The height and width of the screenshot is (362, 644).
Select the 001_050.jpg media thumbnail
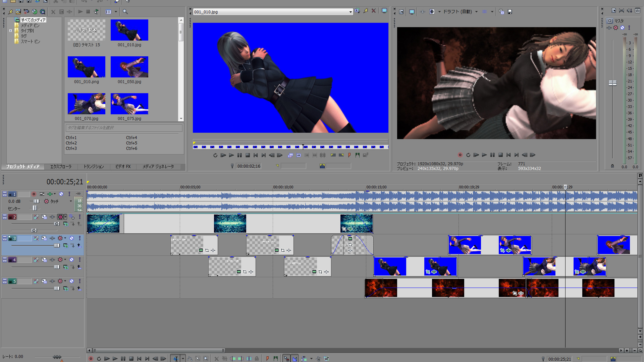[x=129, y=67]
